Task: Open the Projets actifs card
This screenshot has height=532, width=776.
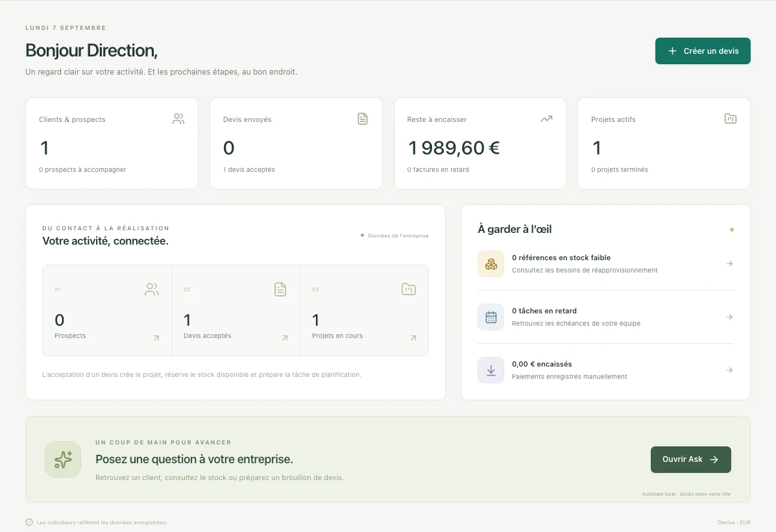Action: 664,143
